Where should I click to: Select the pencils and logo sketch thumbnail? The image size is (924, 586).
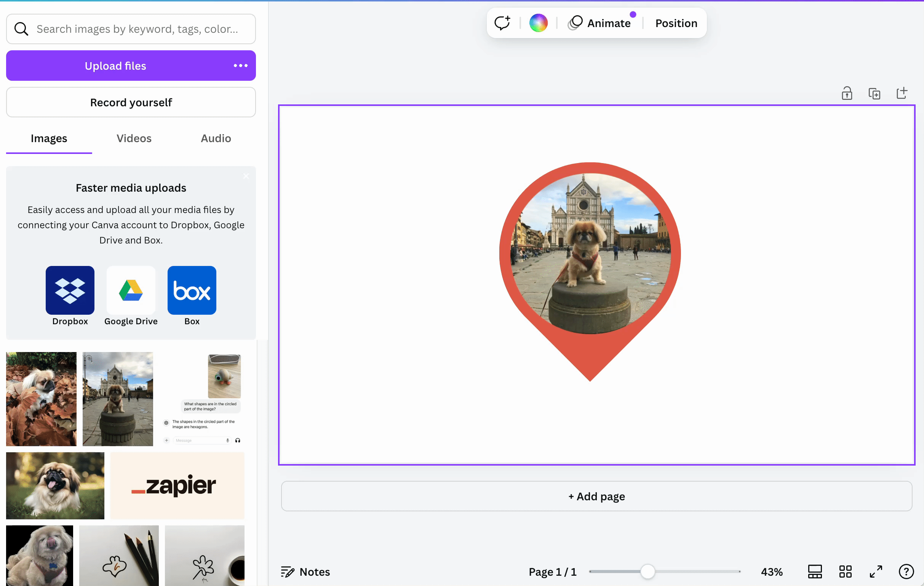coord(118,555)
